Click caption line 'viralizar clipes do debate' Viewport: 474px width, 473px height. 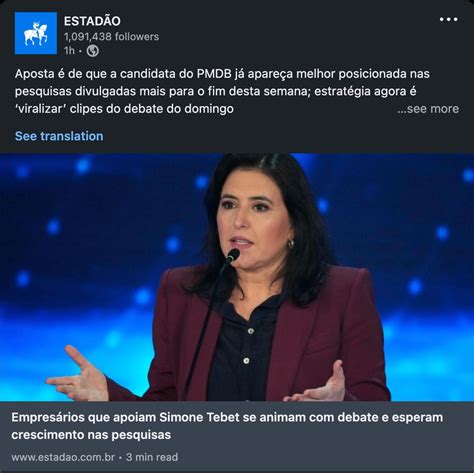click(124, 109)
